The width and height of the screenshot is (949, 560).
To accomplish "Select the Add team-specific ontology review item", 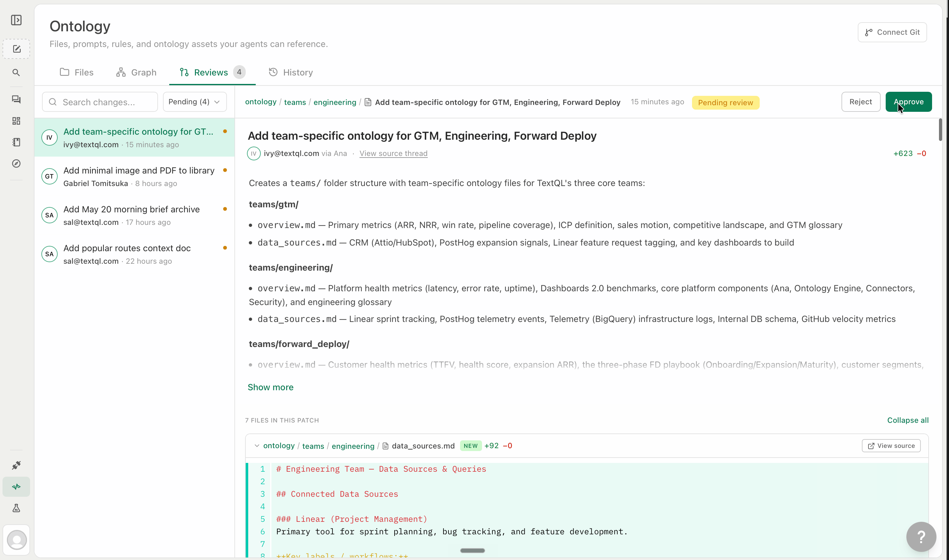I will click(134, 137).
